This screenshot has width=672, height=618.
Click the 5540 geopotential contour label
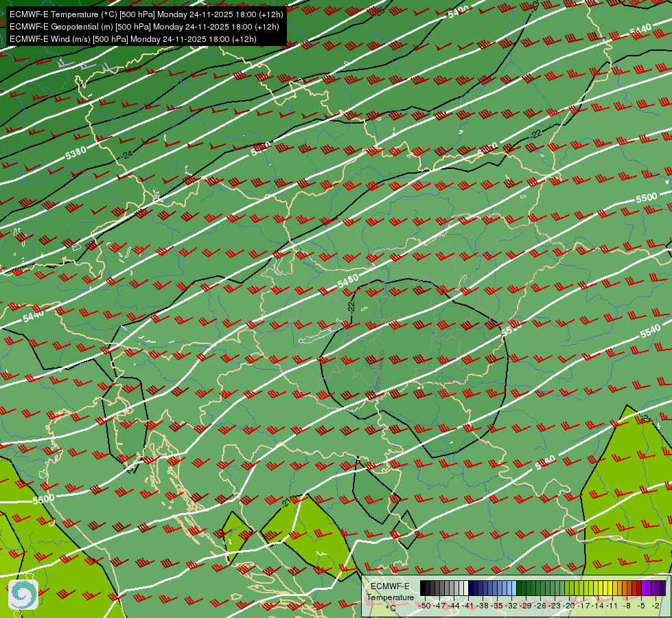[650, 331]
